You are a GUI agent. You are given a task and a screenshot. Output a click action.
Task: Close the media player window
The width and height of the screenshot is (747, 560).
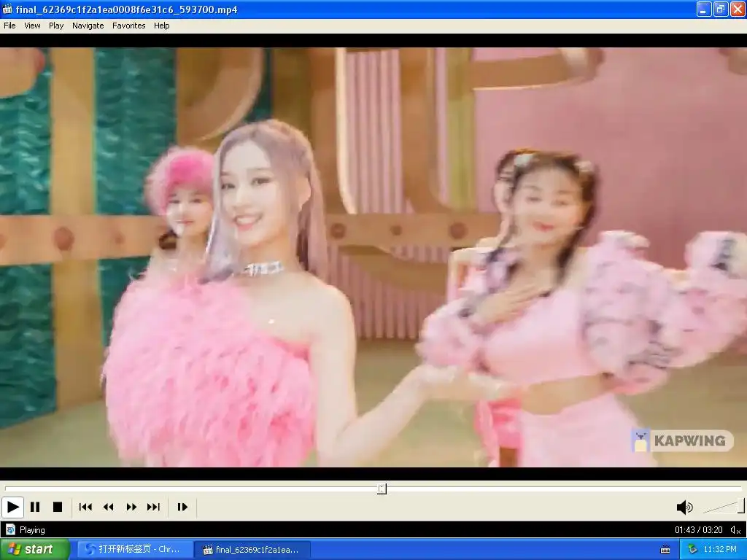click(738, 9)
